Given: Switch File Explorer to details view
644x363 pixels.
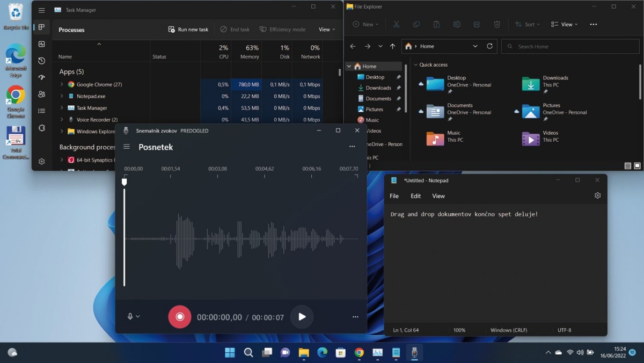Looking at the screenshot, I should 627,166.
